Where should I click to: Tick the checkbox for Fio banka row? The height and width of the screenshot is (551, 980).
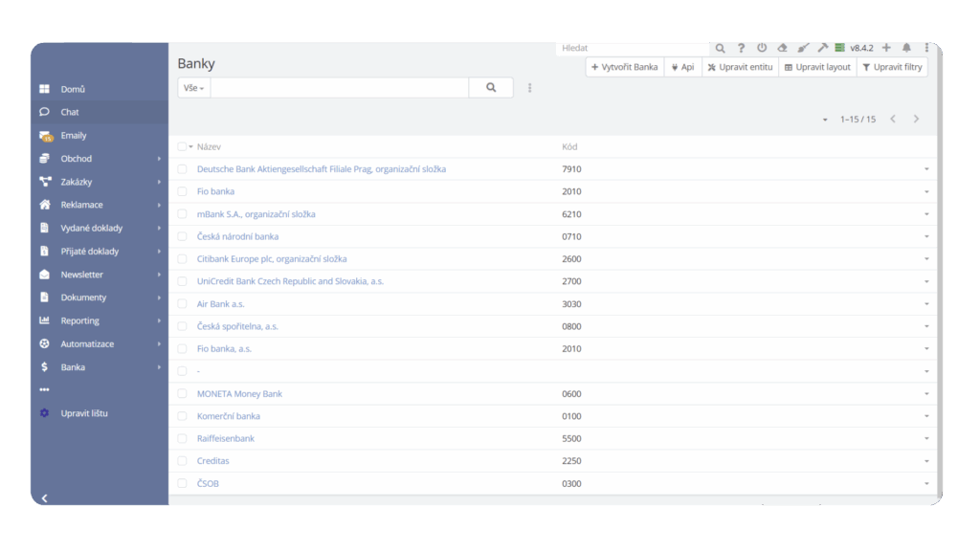183,191
